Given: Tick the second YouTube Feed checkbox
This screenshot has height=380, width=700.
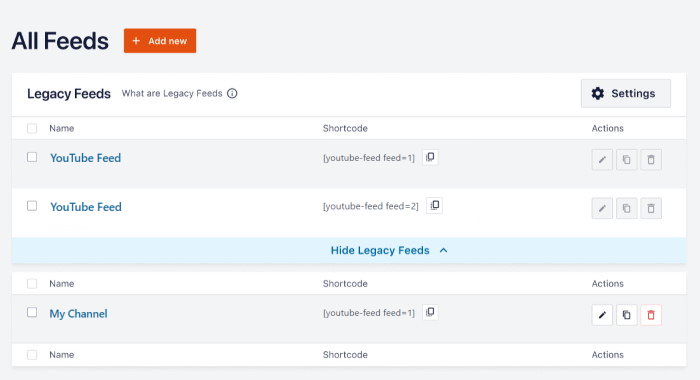Looking at the screenshot, I should [x=32, y=206].
